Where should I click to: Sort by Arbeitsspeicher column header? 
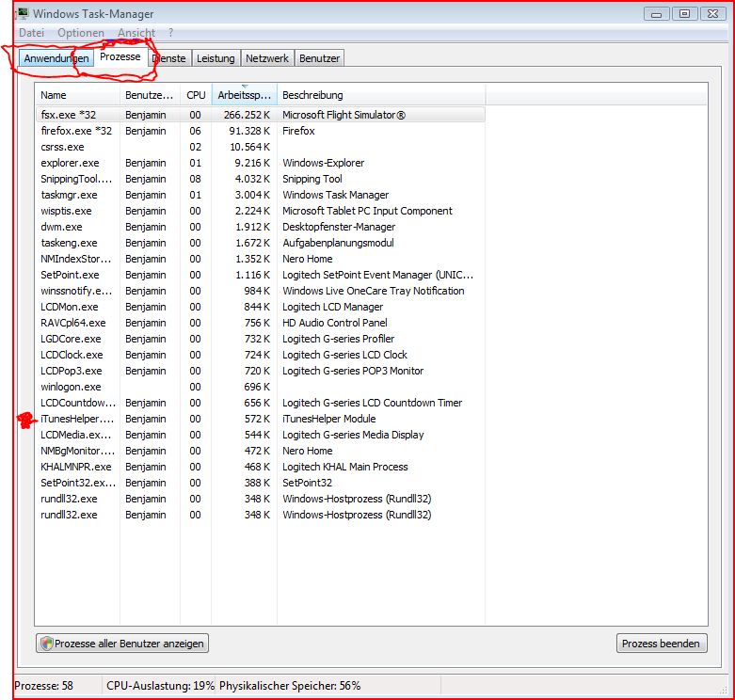click(x=245, y=95)
